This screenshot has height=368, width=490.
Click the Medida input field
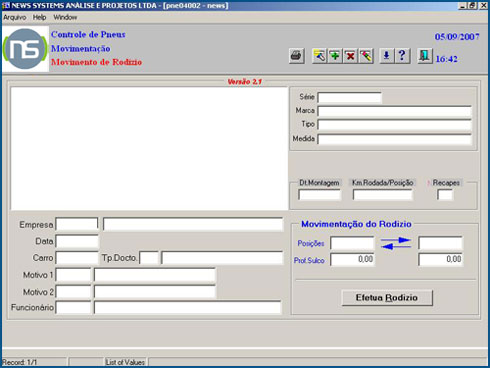[x=395, y=139]
